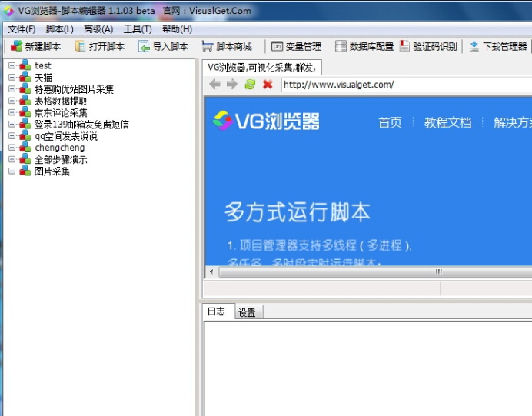Click the cube icon beside 图片采集
The width and height of the screenshot is (532, 416).
(25, 171)
